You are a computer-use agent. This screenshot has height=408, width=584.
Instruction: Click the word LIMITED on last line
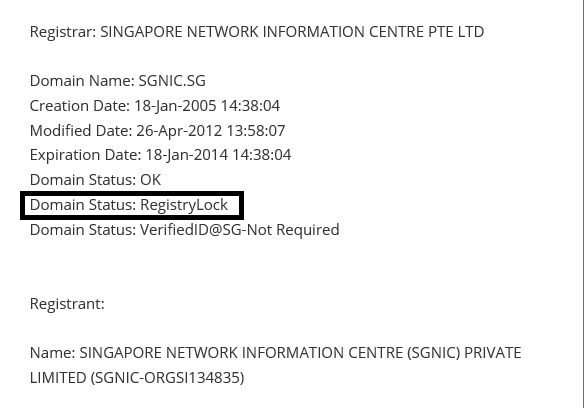58,378
